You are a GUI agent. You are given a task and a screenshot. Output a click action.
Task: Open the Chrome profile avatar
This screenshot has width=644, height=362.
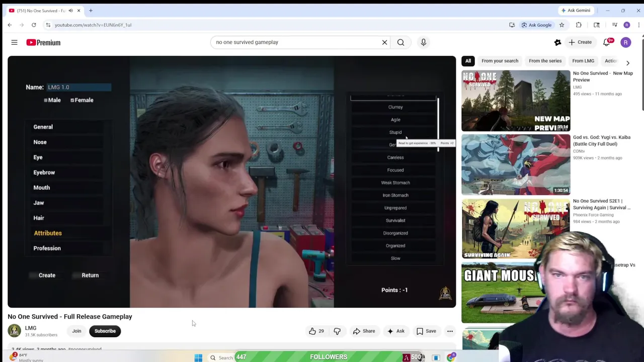tap(626, 25)
